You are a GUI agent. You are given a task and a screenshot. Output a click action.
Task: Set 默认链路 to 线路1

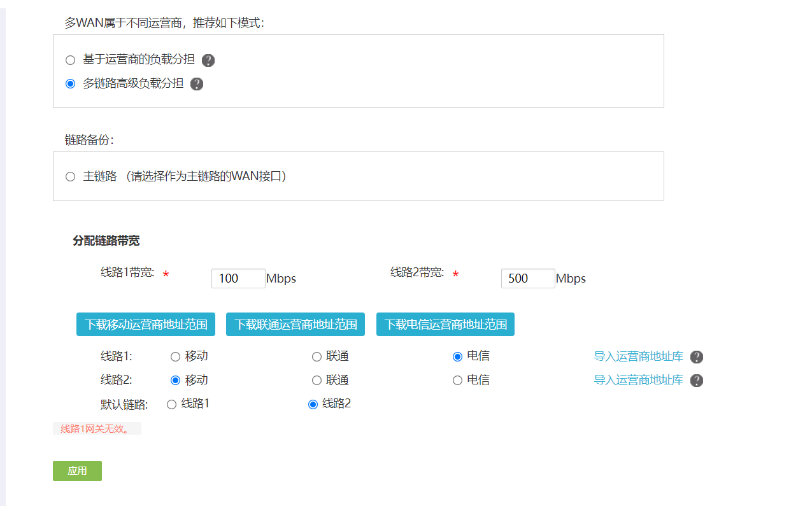coord(171,404)
